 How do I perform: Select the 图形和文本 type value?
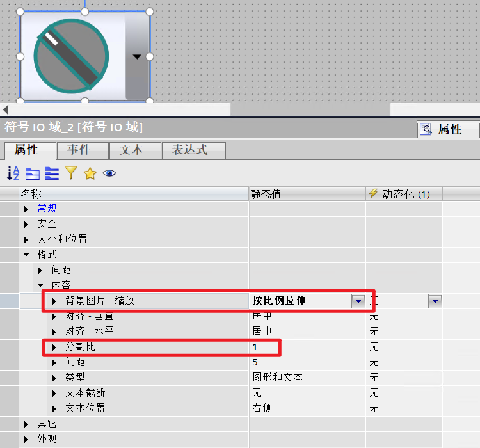tap(277, 377)
